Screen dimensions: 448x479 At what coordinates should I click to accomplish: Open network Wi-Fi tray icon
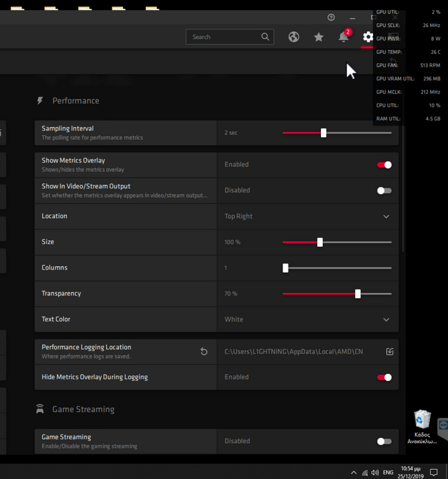[x=365, y=472]
